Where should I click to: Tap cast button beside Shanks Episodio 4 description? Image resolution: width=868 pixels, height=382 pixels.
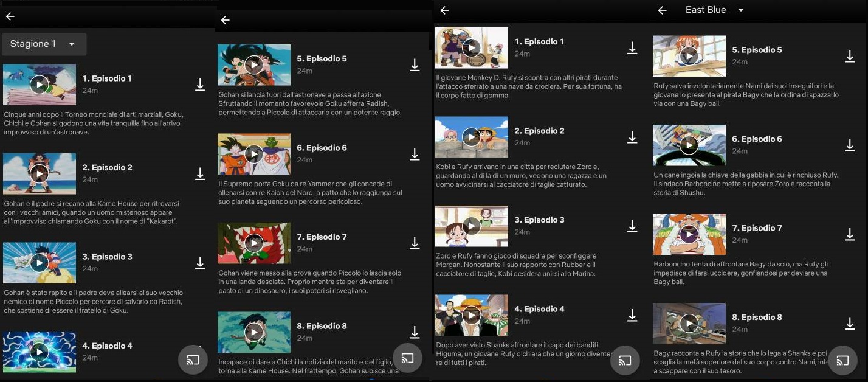625,361
